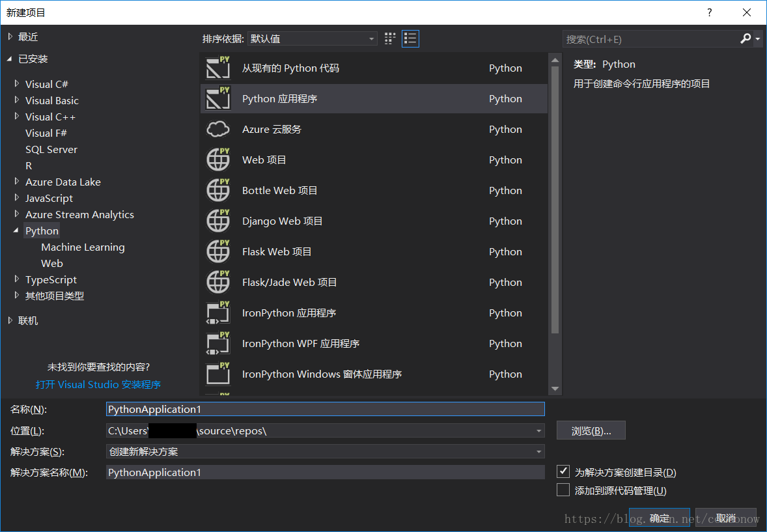
Task: Expand the 最近 tree node
Action: pyautogui.click(x=10, y=36)
